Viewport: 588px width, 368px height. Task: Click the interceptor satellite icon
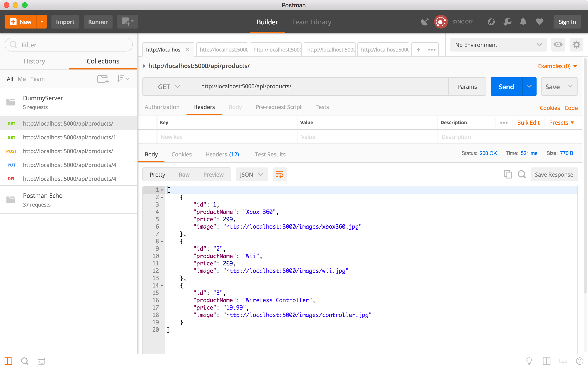point(424,22)
